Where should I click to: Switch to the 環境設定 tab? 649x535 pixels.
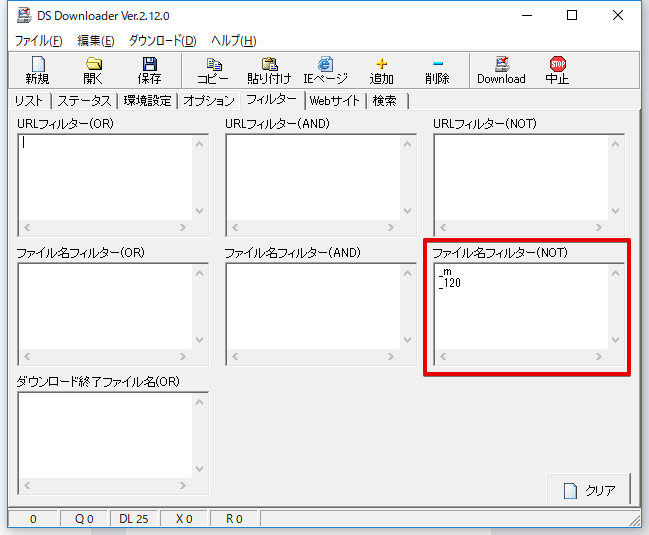(x=147, y=101)
